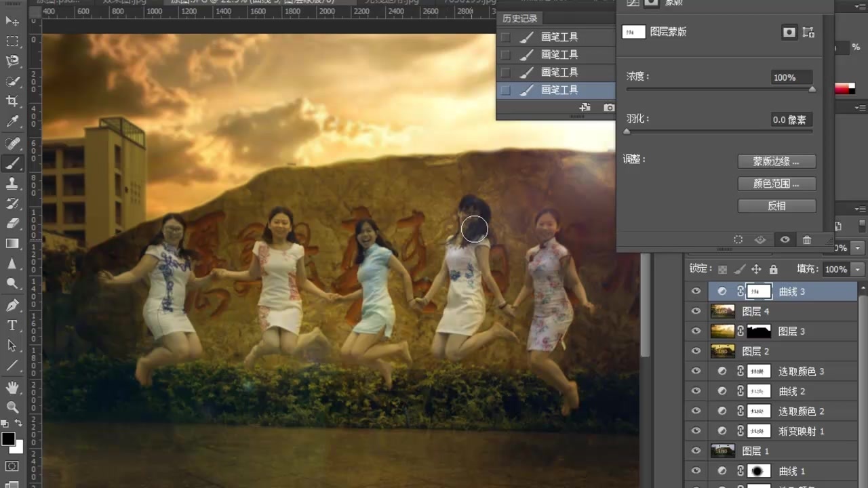Click the 羽化 0.0 像素 field
This screenshot has width=868, height=488.
(791, 119)
